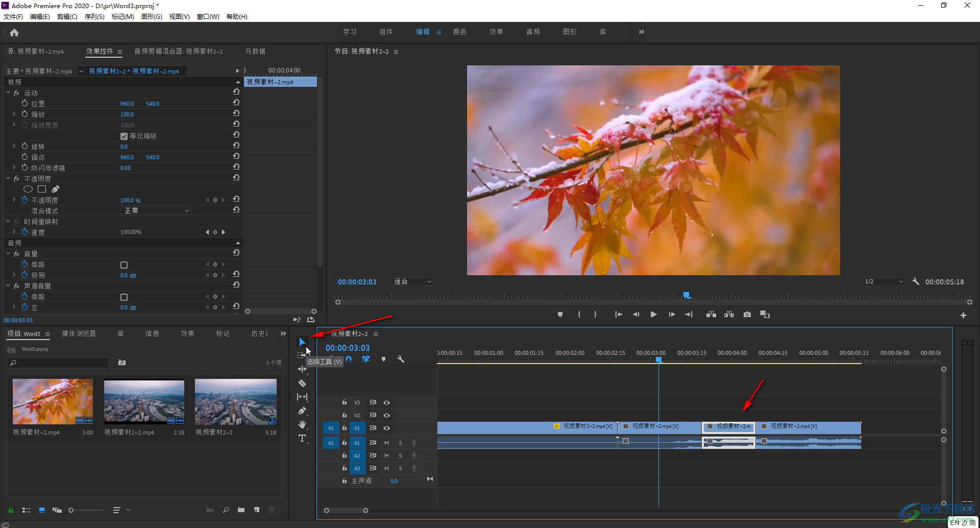Solo audio track A2
The width and height of the screenshot is (980, 528).
pos(400,455)
